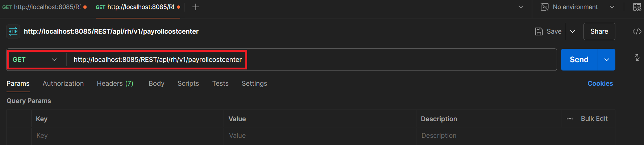Click the expand response pane icon
The height and width of the screenshot is (145, 644).
pos(637,57)
